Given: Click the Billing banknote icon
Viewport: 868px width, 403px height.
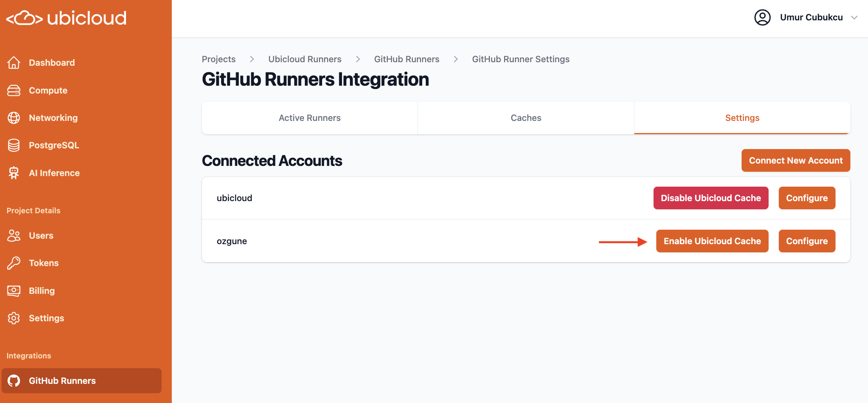Looking at the screenshot, I should coord(14,291).
